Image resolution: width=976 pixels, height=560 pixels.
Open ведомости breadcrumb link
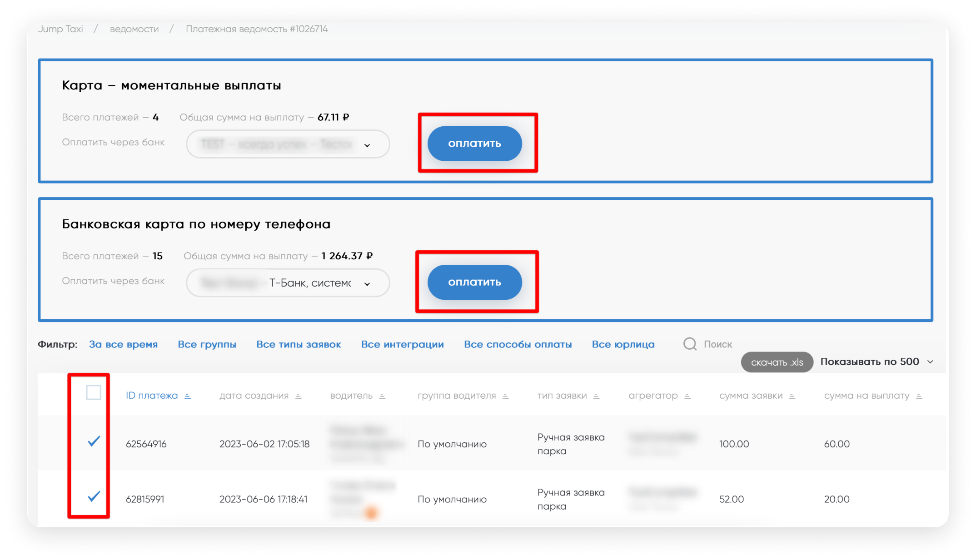[134, 29]
